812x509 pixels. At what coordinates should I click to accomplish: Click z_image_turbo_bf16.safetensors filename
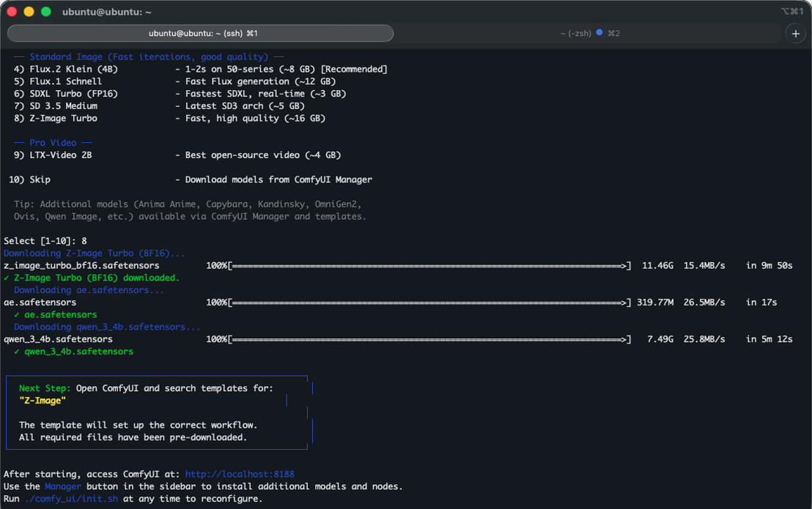coord(81,265)
